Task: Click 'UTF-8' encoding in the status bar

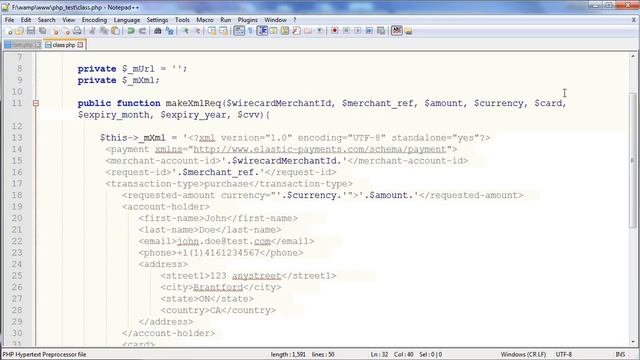Action: tap(564, 354)
